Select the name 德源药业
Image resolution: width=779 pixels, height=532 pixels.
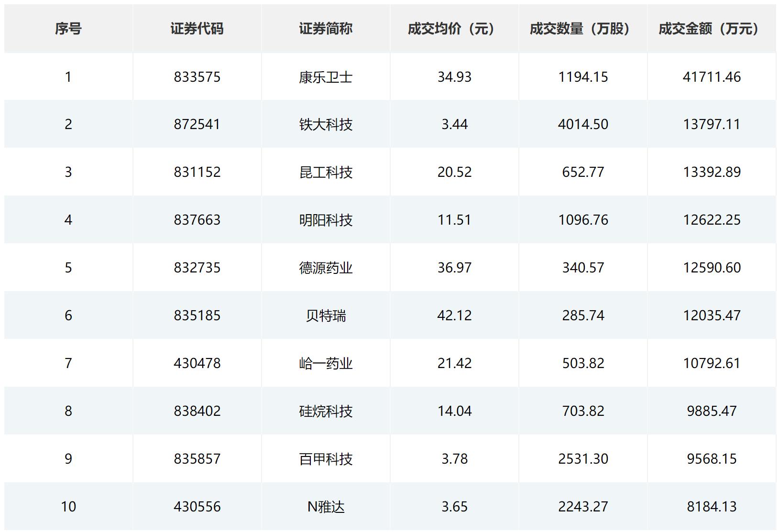(326, 268)
